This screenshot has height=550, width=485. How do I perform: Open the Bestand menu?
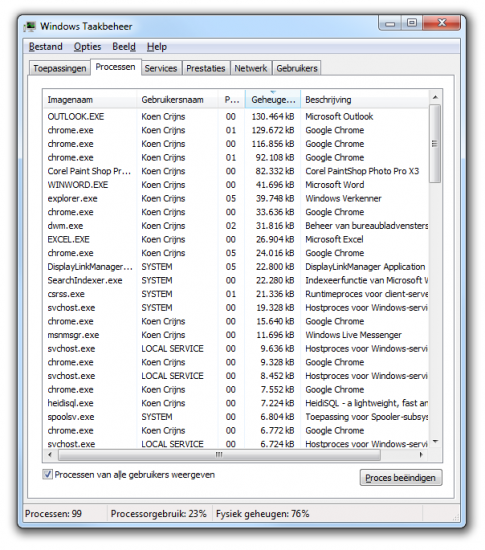pyautogui.click(x=46, y=47)
